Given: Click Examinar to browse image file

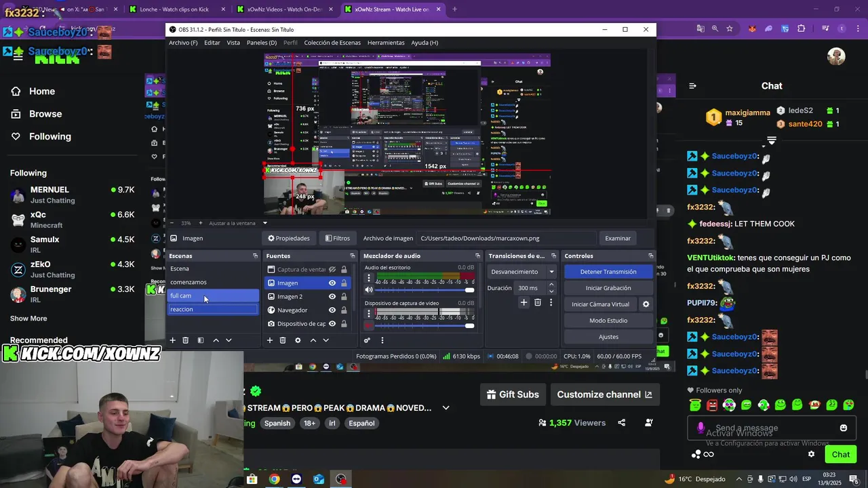Looking at the screenshot, I should [618, 239].
